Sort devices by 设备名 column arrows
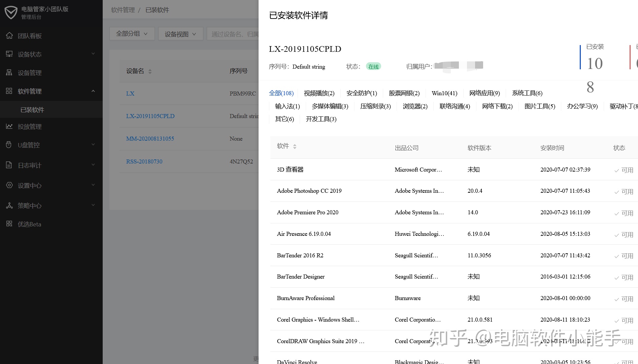 click(x=150, y=71)
